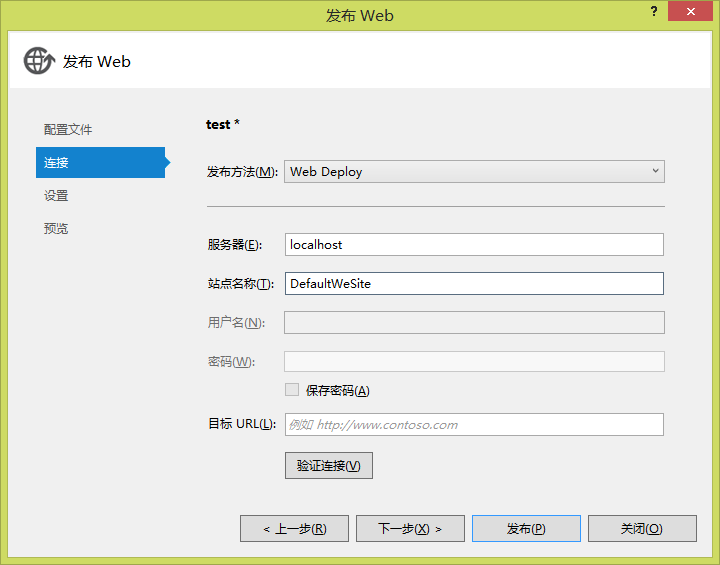Toggle the 保存密码 checkbox
The height and width of the screenshot is (565, 720).
click(x=292, y=390)
